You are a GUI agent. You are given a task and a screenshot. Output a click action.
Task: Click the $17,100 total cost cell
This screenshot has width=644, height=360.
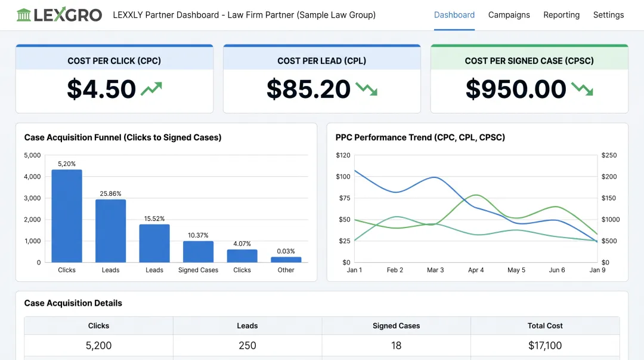[545, 346]
